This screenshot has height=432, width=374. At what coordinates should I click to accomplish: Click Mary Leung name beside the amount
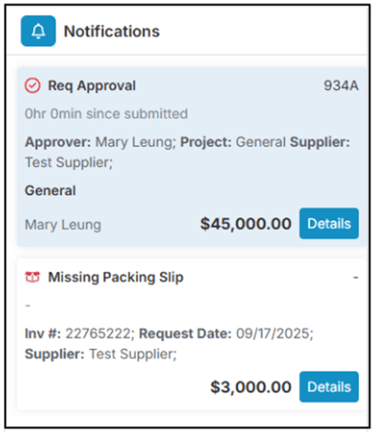click(63, 225)
